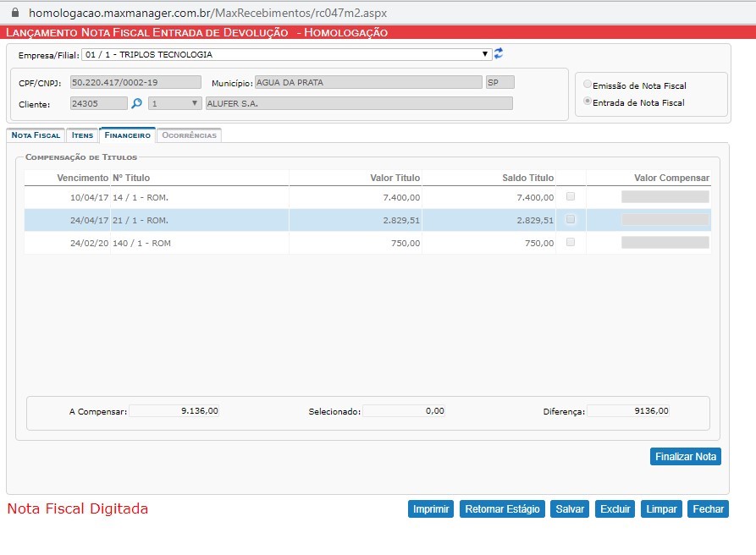Image resolution: width=756 pixels, height=555 pixels.
Task: Select the Financeiro tab
Action: click(127, 135)
